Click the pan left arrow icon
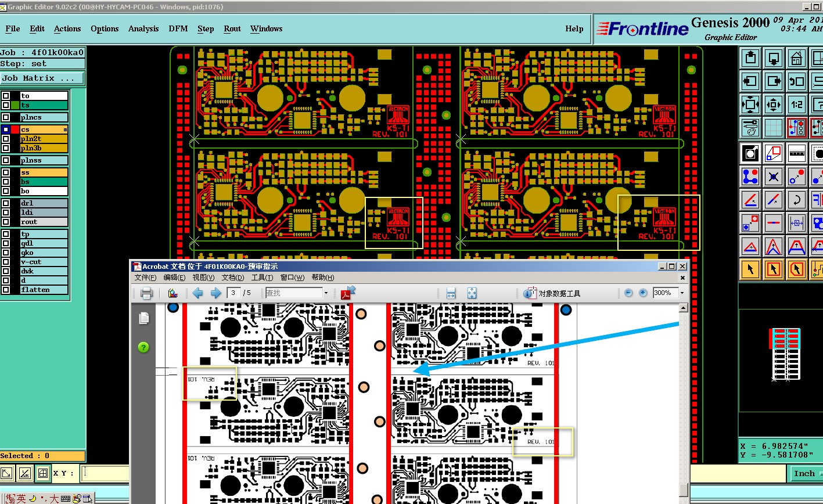 click(x=751, y=81)
